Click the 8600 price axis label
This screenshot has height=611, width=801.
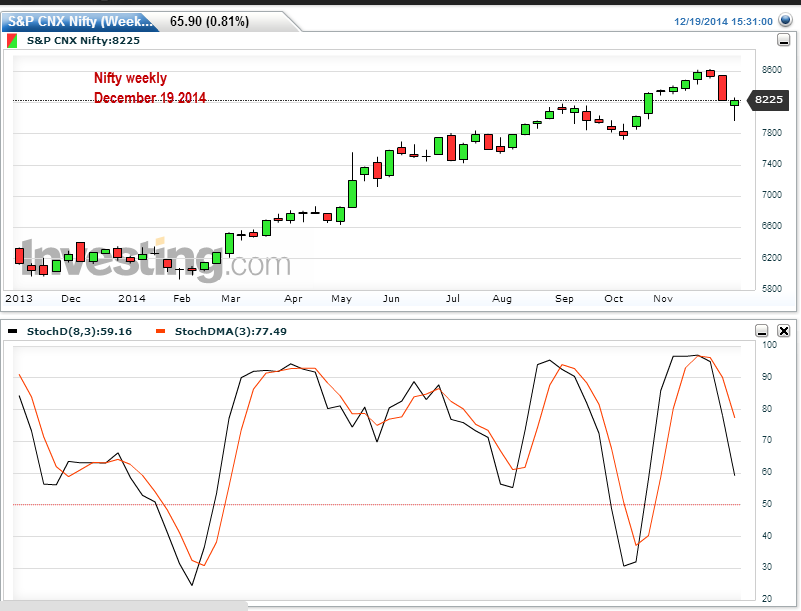click(771, 70)
